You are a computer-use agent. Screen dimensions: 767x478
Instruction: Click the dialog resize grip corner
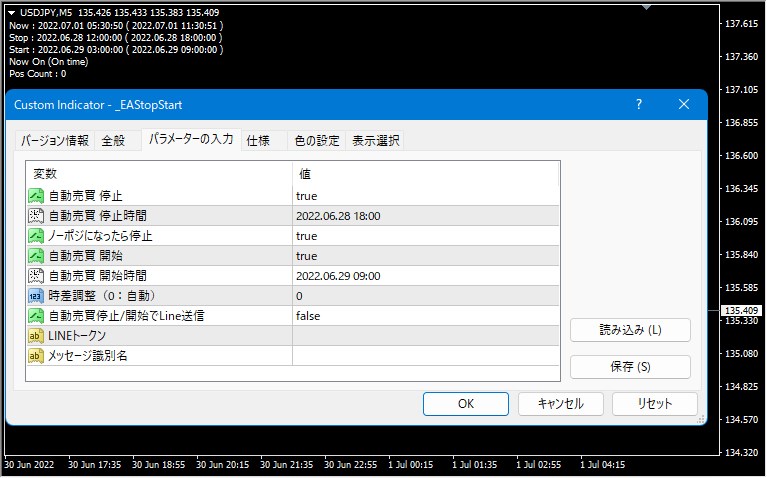[701, 419]
